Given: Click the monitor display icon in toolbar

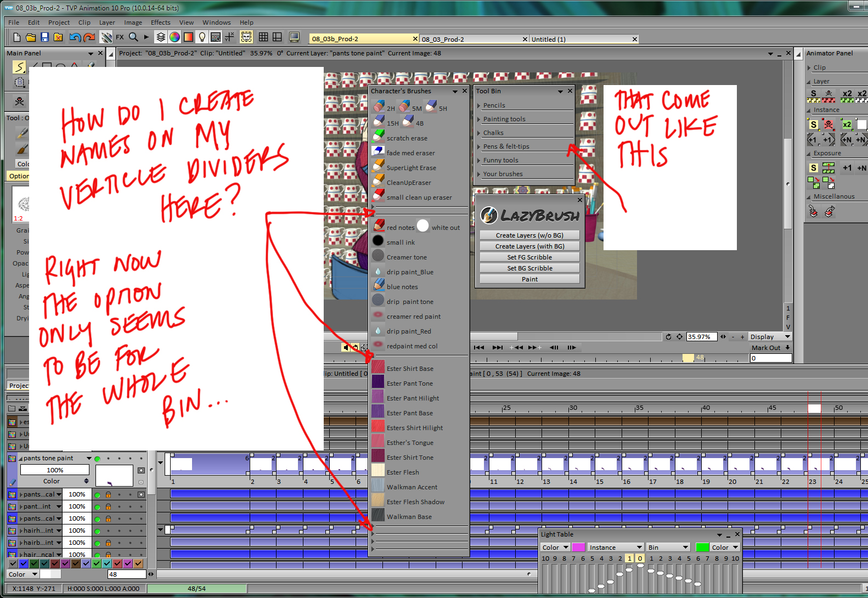Looking at the screenshot, I should pos(295,37).
